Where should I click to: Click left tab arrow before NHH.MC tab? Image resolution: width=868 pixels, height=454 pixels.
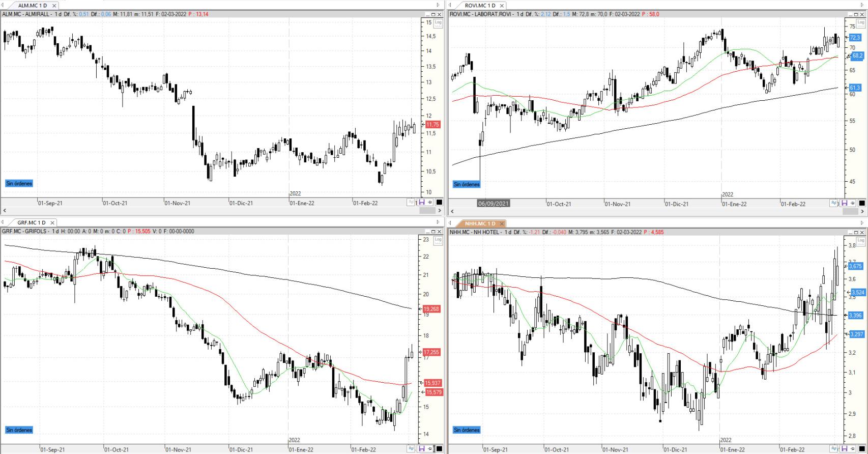(x=450, y=223)
